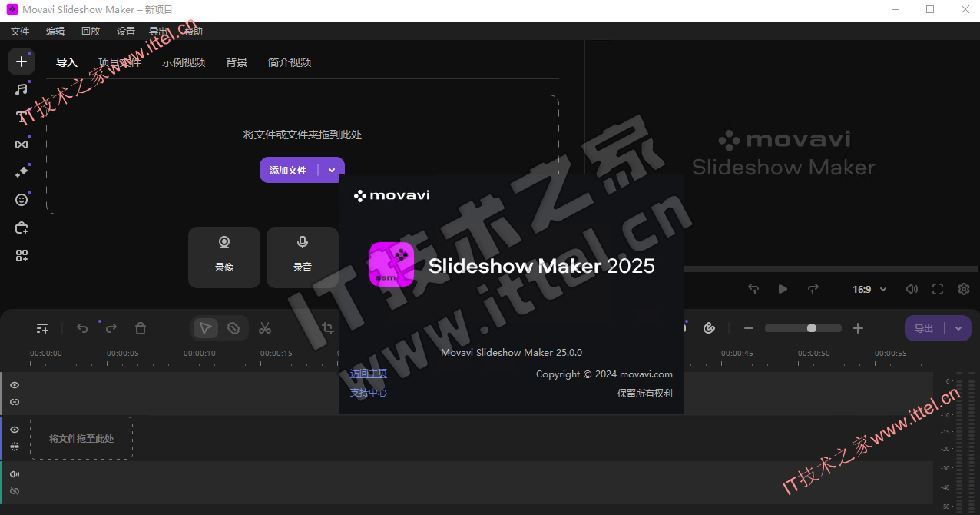Screen dimensions: 980x515
Task: Click the 00:00:05 mark on timeline ruler
Action: pos(123,354)
